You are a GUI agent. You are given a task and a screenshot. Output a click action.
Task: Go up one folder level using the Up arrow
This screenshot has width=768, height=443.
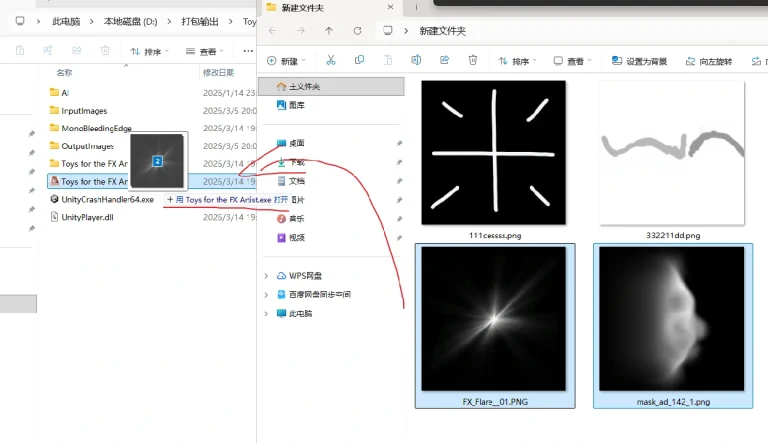(x=329, y=31)
